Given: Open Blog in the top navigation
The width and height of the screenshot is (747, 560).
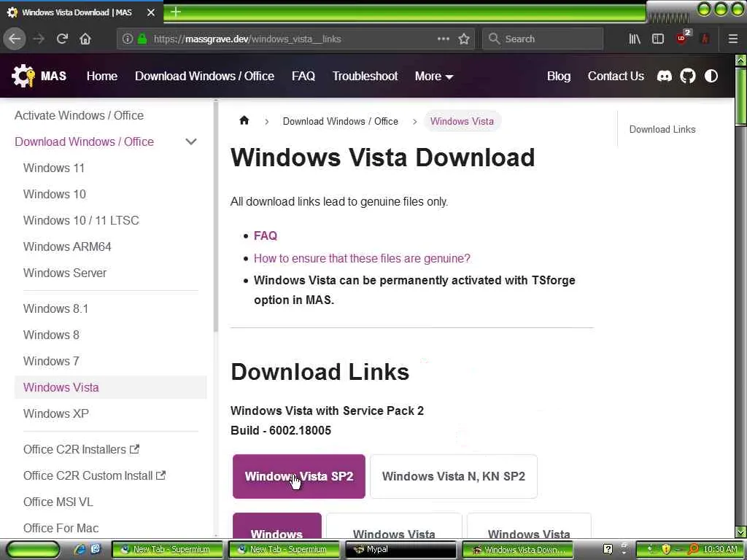Looking at the screenshot, I should [x=558, y=76].
